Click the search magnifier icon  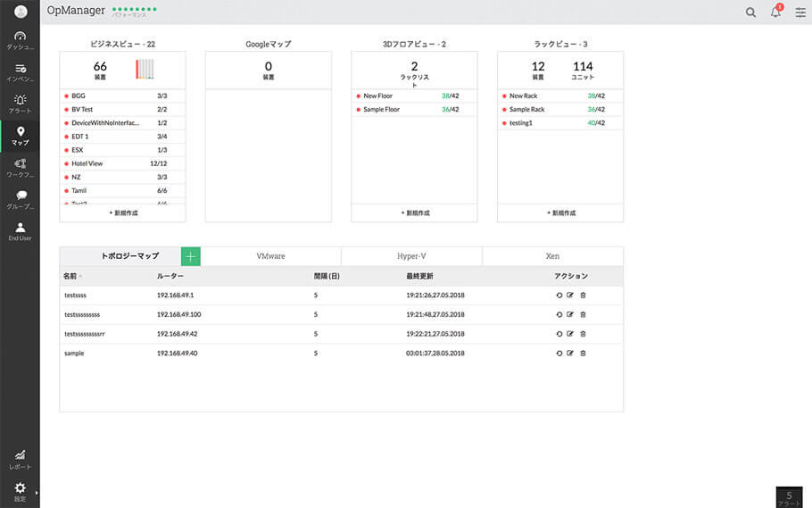pos(750,12)
